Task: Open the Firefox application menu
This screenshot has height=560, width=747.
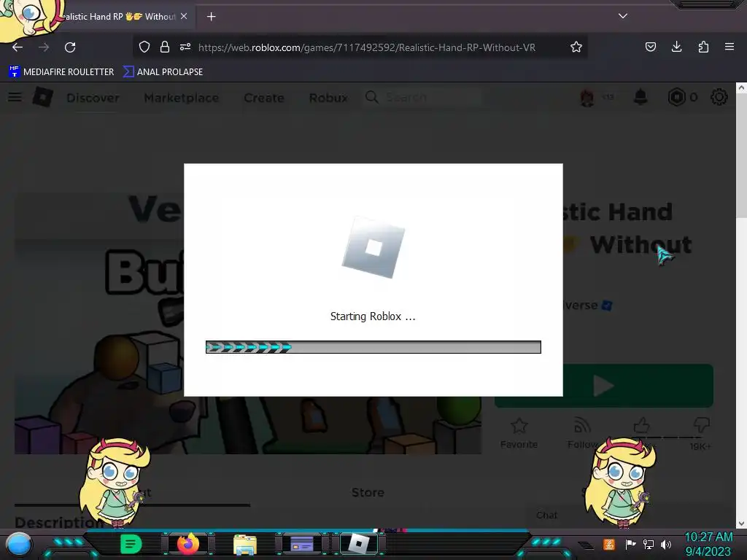Action: 729,47
